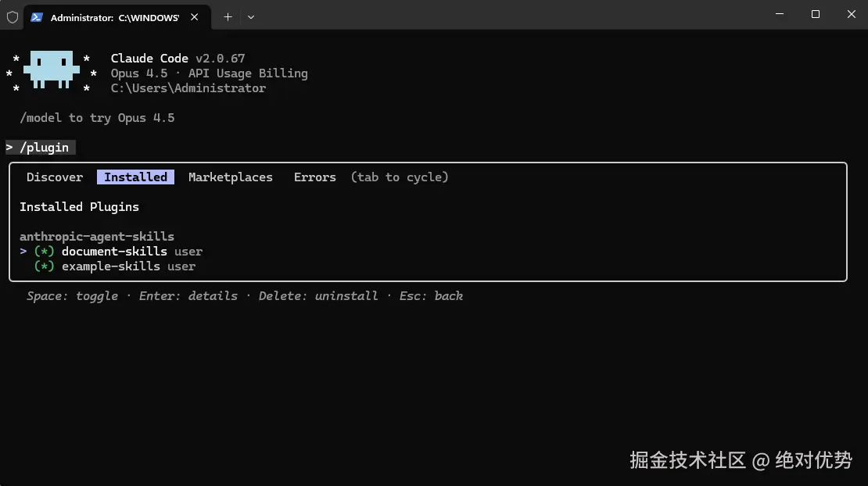Click the X icon on the Administrator tab
This screenshot has width=868, height=486.
[194, 16]
